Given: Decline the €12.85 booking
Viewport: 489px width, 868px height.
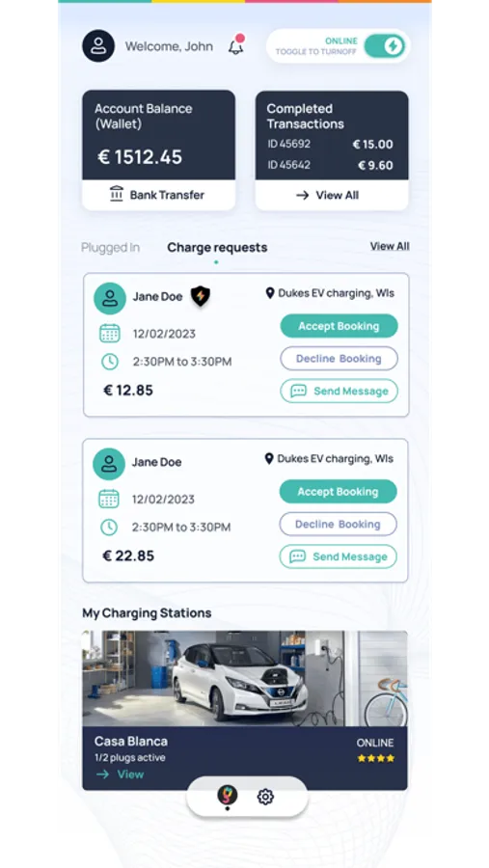Looking at the screenshot, I should (339, 358).
